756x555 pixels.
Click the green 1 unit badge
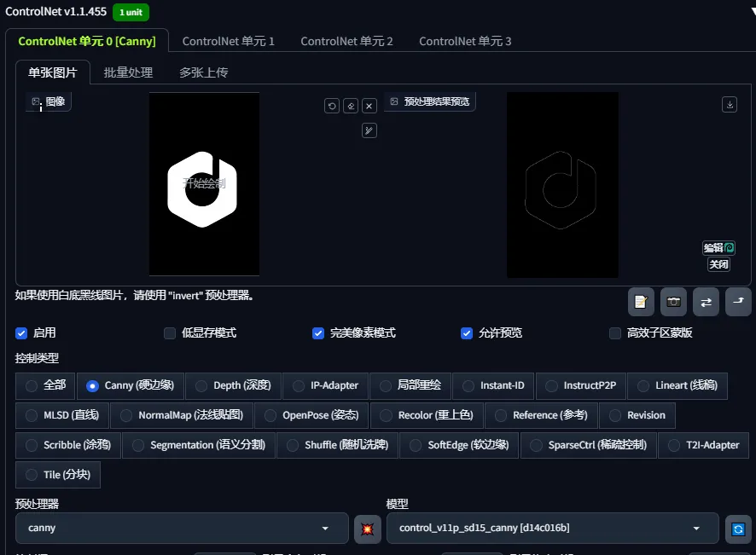tap(131, 12)
